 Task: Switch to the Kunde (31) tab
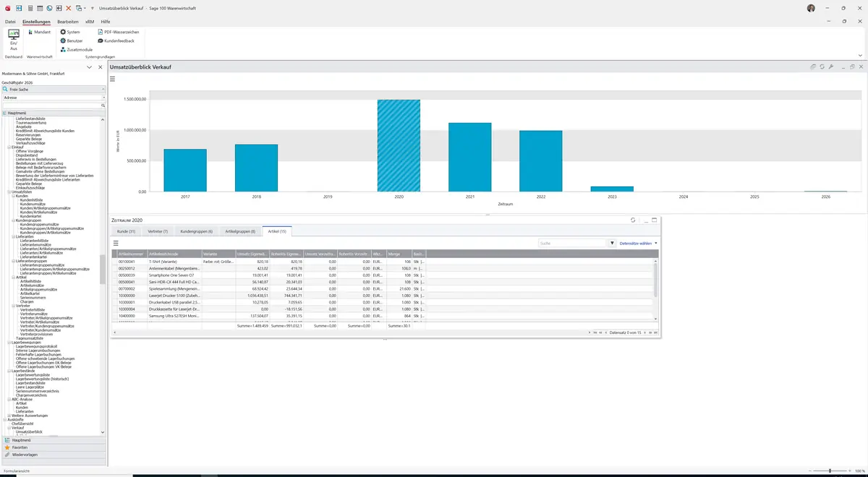[x=127, y=231]
